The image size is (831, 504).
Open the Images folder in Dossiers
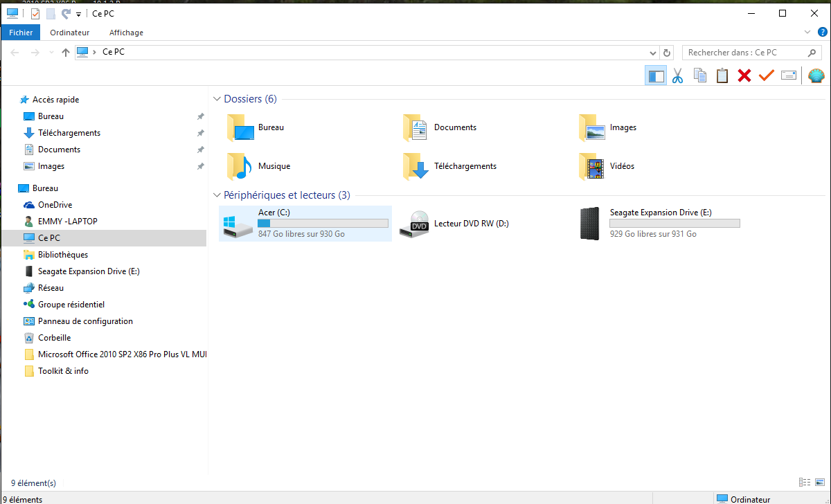(x=608, y=128)
